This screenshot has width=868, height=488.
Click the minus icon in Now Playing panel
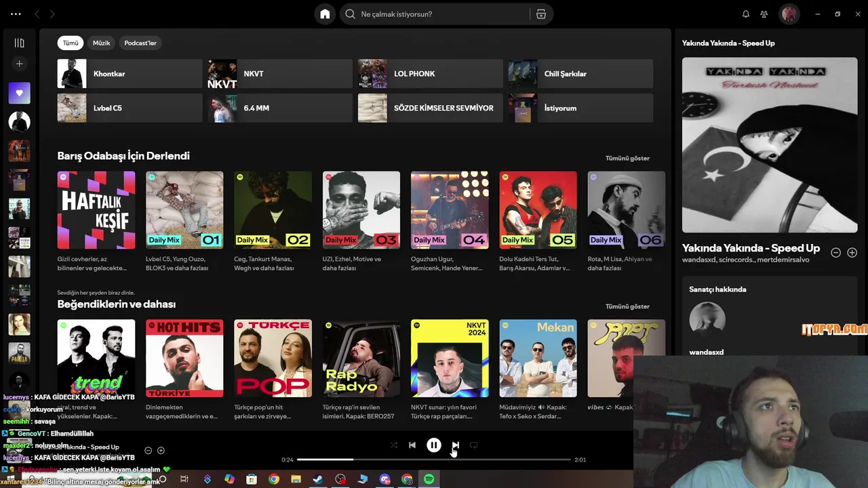(x=836, y=253)
